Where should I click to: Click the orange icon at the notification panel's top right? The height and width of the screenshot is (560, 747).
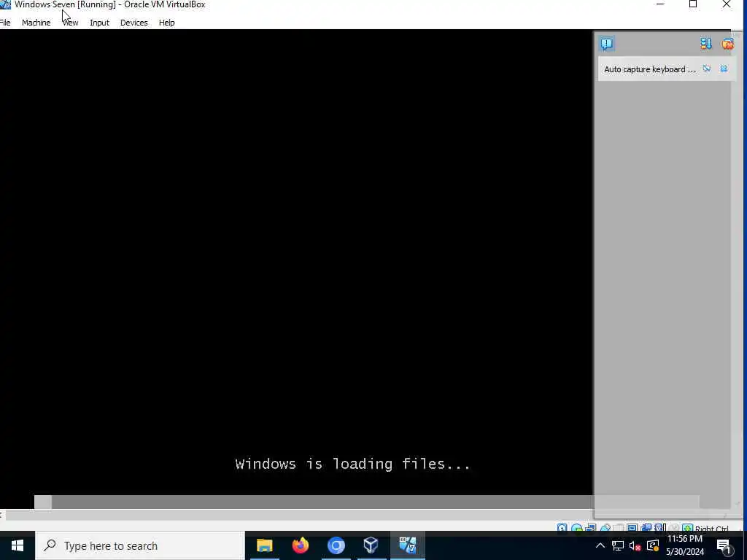(727, 44)
